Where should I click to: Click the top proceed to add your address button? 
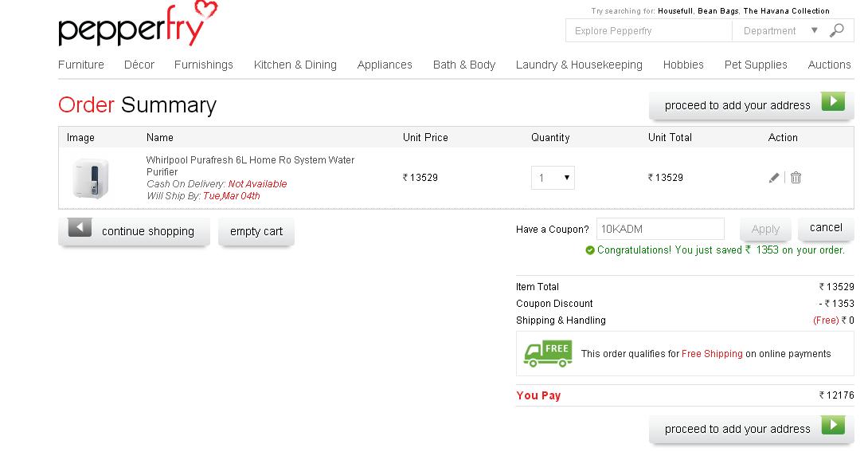tap(751, 105)
